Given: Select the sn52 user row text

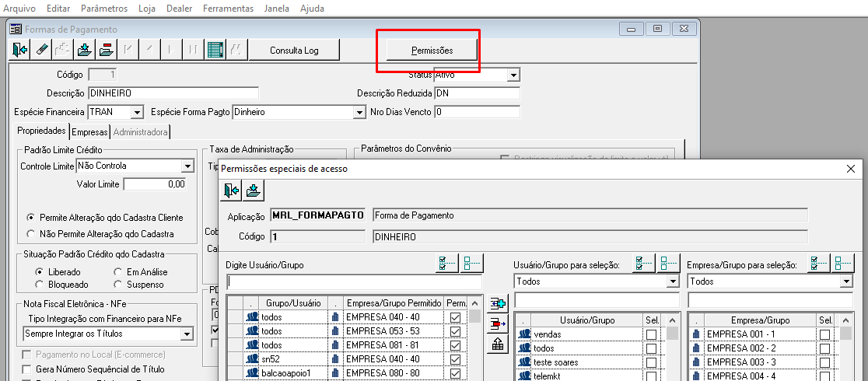Looking at the screenshot, I should click(x=271, y=359).
